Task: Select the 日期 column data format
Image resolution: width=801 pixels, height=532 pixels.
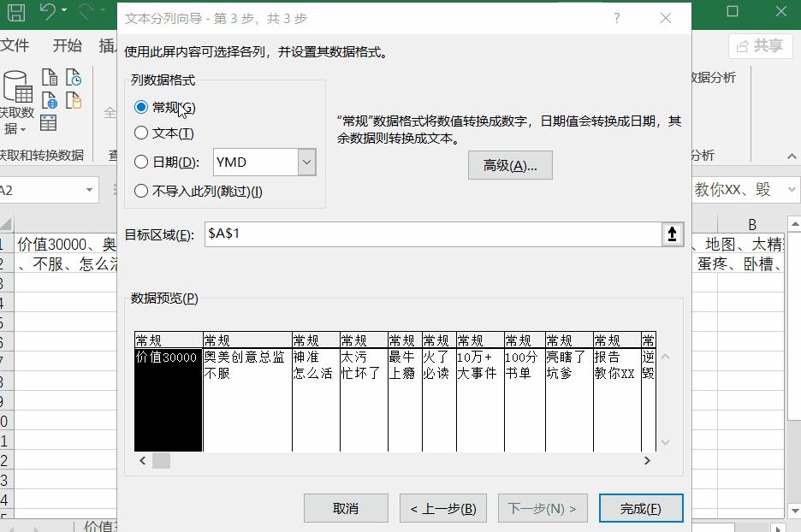Action: (x=141, y=162)
